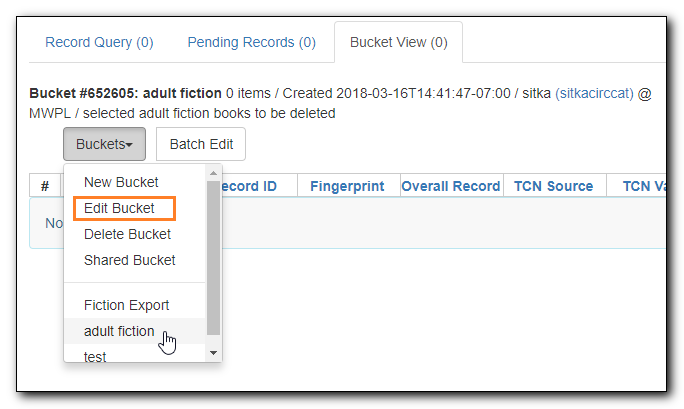Select Edit Bucket menu entry
The width and height of the screenshot is (684, 409).
click(119, 208)
